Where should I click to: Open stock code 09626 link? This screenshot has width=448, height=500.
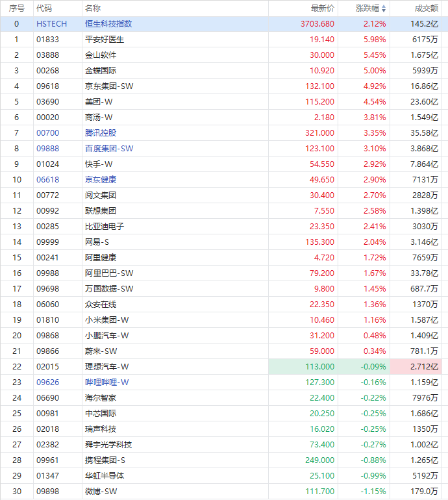click(x=48, y=382)
